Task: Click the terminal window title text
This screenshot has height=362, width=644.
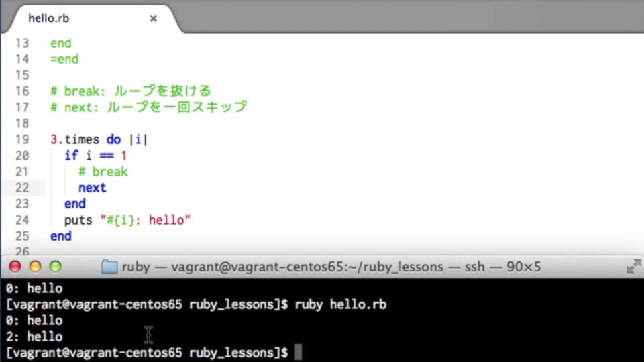Action: coord(331,267)
